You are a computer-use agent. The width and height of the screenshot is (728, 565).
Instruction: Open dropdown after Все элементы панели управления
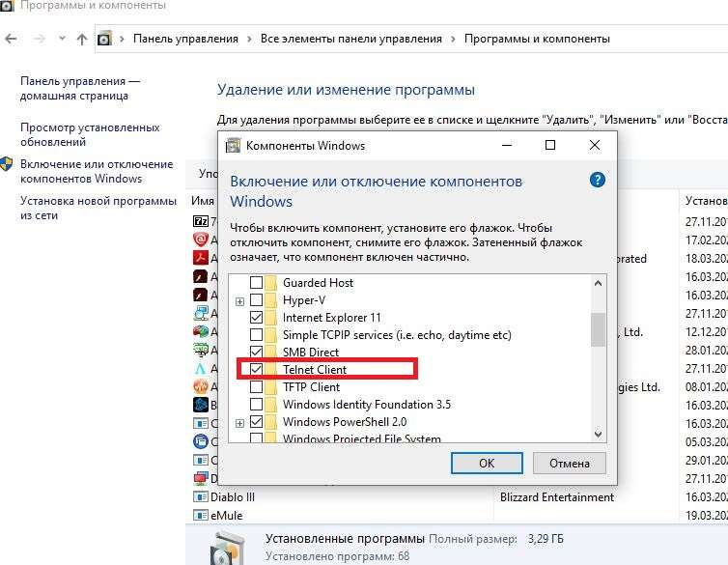(453, 39)
